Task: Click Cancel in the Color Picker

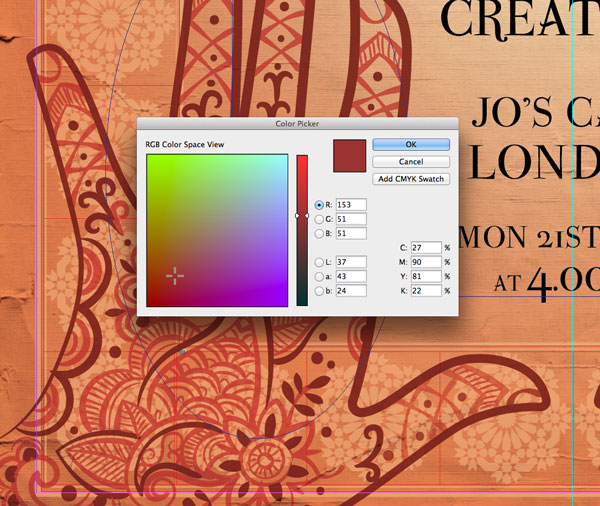Action: coord(411,162)
